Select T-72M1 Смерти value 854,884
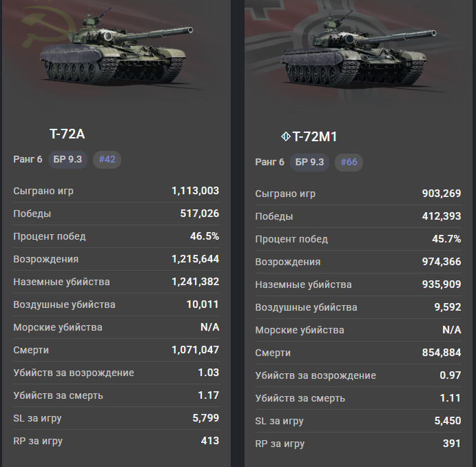 tap(442, 353)
